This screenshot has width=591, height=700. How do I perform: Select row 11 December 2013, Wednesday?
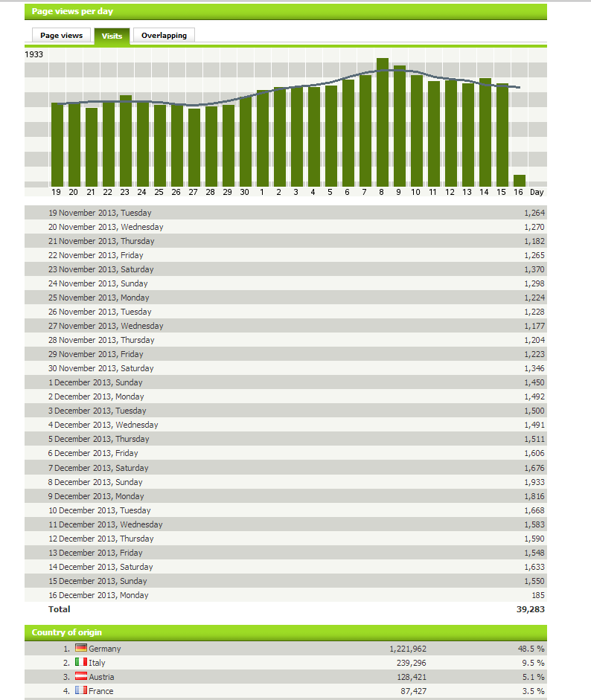(x=285, y=524)
